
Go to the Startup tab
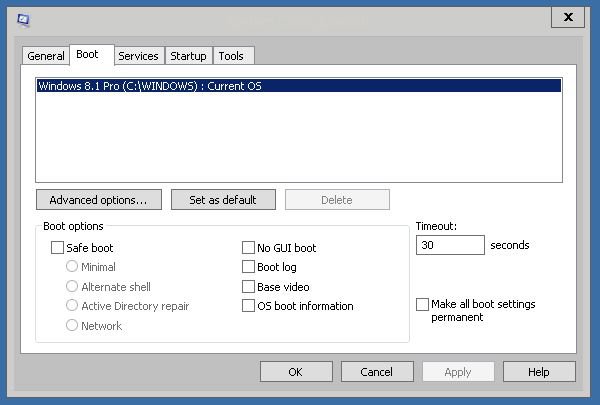coord(188,56)
